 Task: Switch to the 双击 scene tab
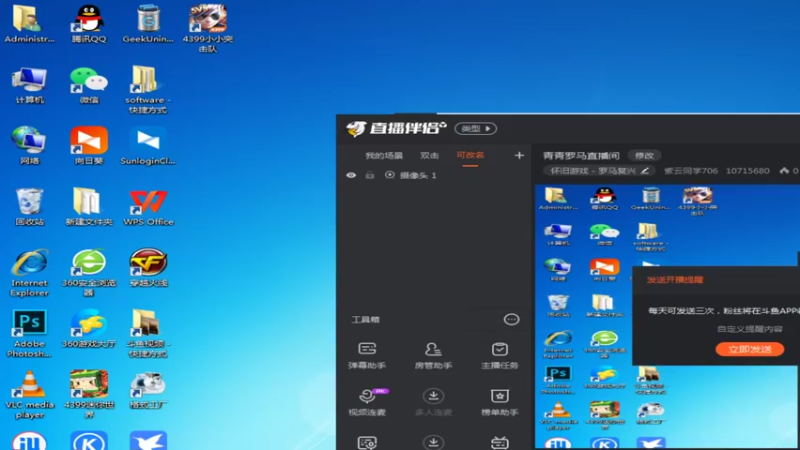429,156
